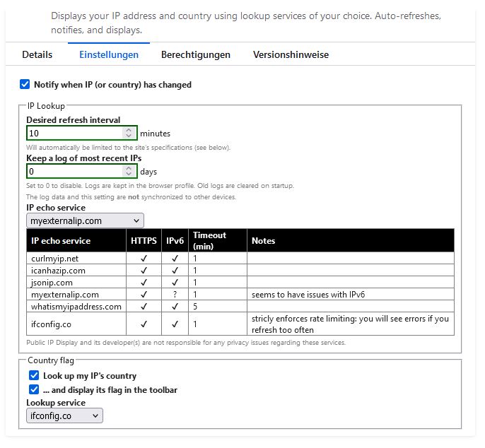This screenshot has height=448, width=485.
Task: Expand the Lookup service dropdown
Action: pos(65,416)
